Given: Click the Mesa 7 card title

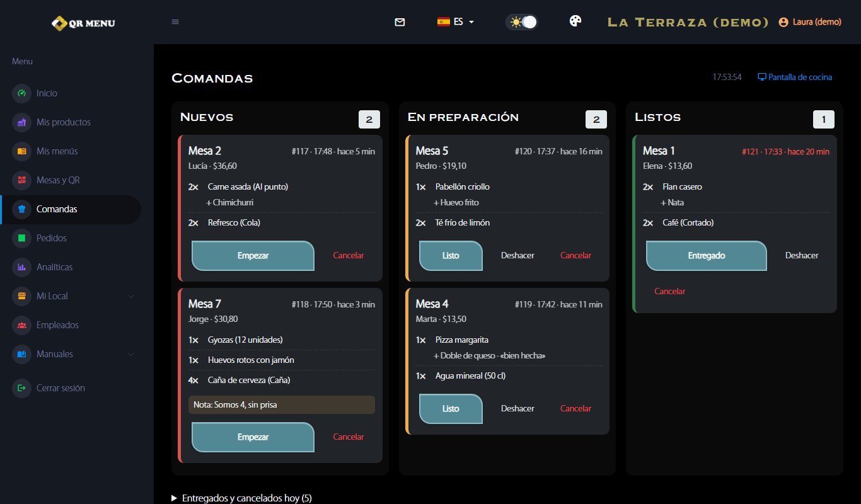Looking at the screenshot, I should pyautogui.click(x=205, y=304).
